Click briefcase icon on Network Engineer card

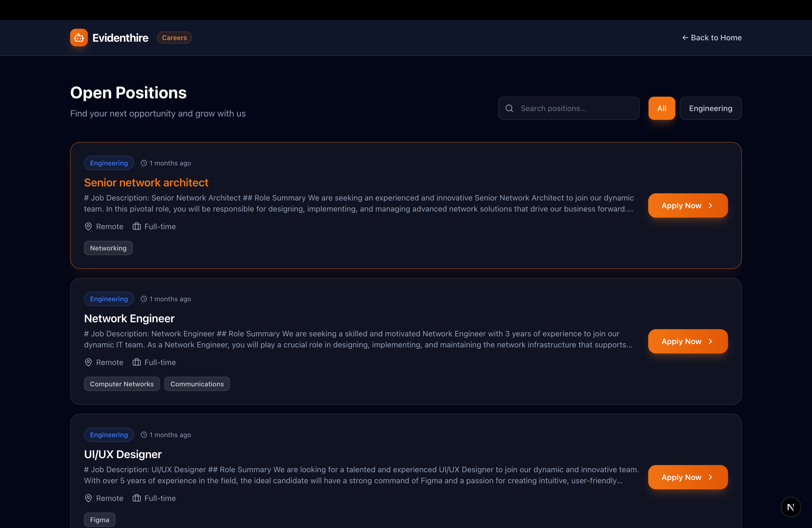pyautogui.click(x=136, y=362)
